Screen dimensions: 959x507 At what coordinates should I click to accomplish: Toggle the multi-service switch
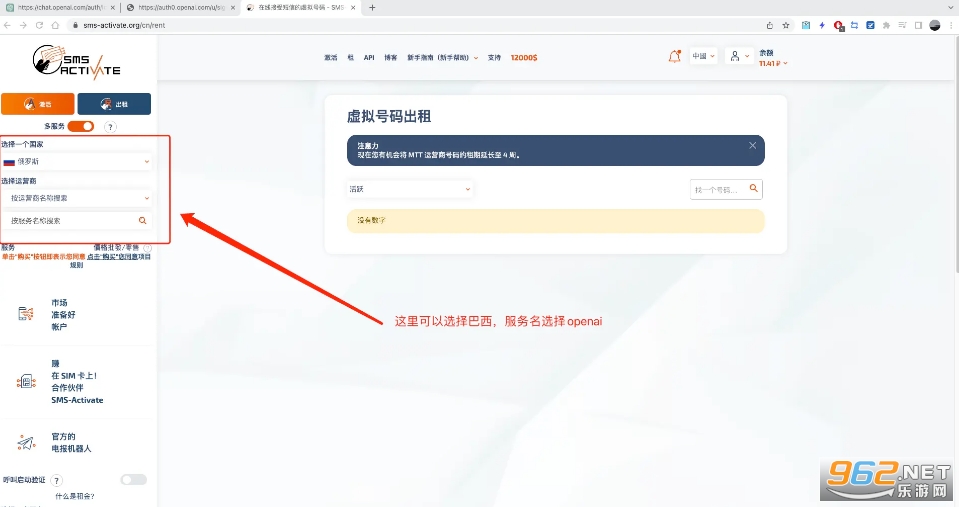click(81, 127)
